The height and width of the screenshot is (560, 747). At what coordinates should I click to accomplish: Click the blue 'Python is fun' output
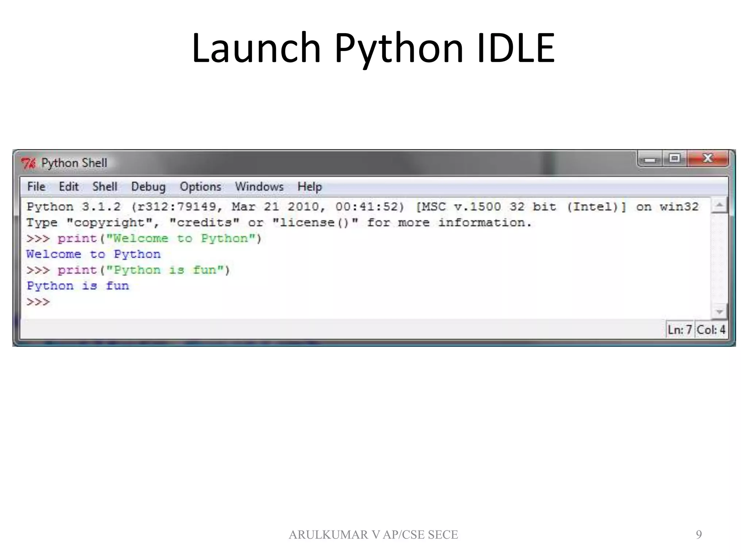point(78,286)
